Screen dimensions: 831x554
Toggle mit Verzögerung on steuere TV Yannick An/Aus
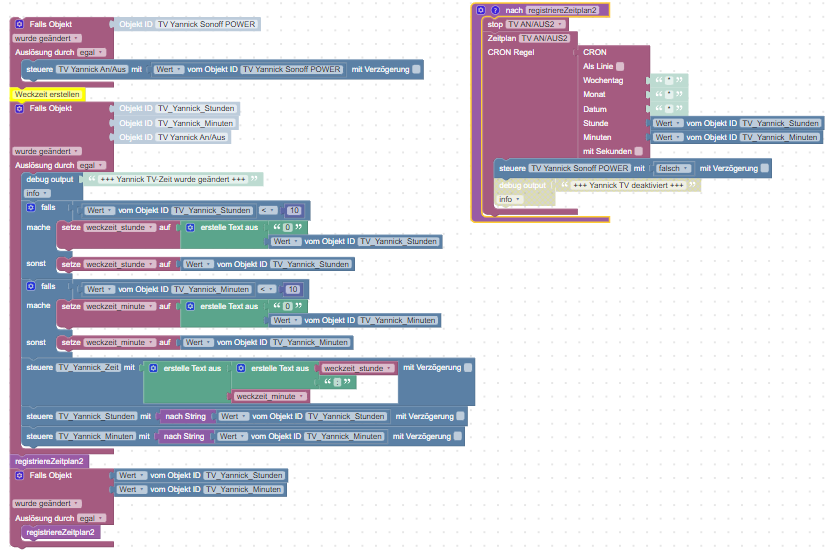click(x=417, y=69)
